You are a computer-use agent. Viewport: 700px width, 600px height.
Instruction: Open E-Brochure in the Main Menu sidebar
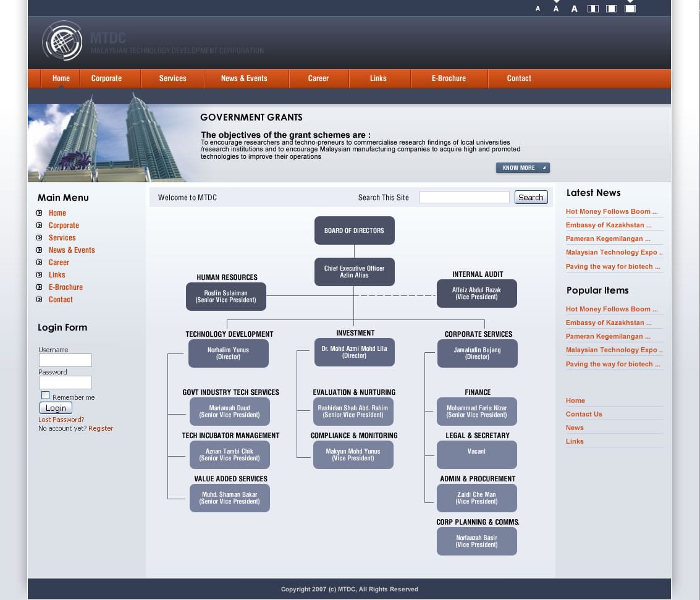[65, 287]
